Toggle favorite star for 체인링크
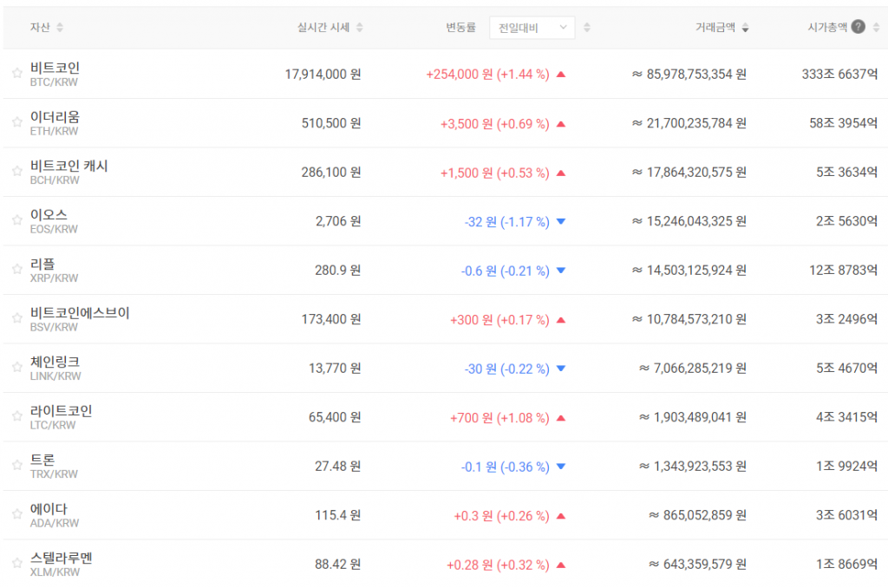The width and height of the screenshot is (888, 588). 17,367
